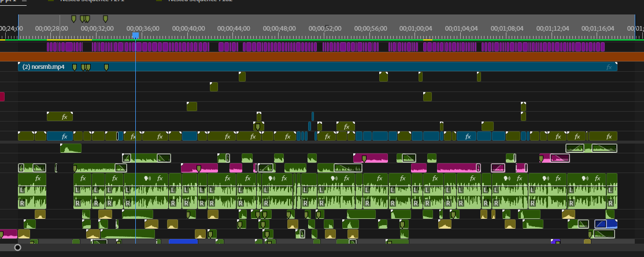Select the long orange clip above norsmb.mp4

click(322, 57)
